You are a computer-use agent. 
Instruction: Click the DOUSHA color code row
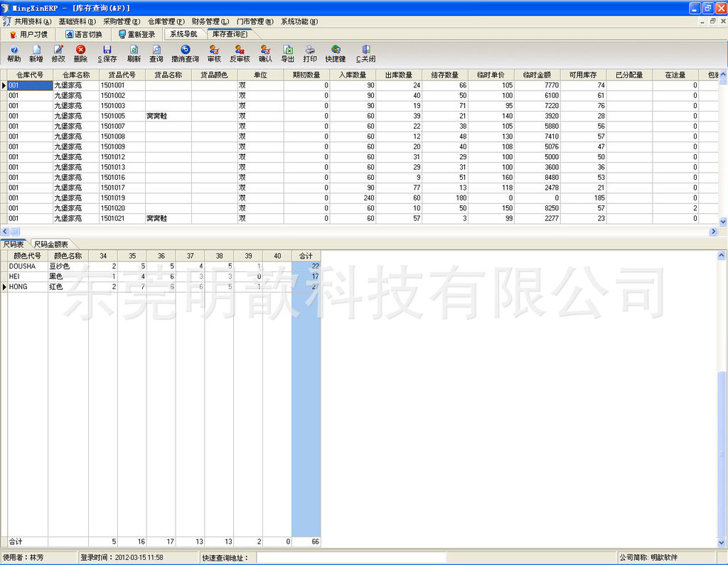[28, 266]
